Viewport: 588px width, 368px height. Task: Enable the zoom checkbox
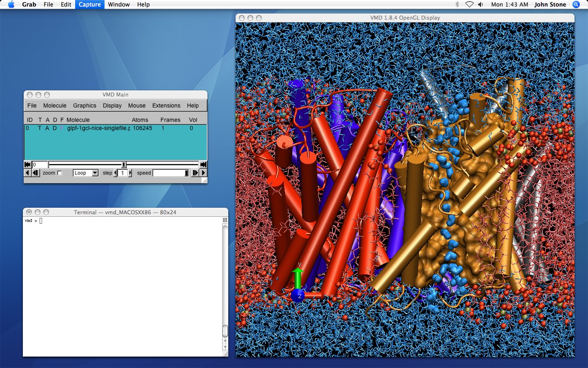(60, 173)
